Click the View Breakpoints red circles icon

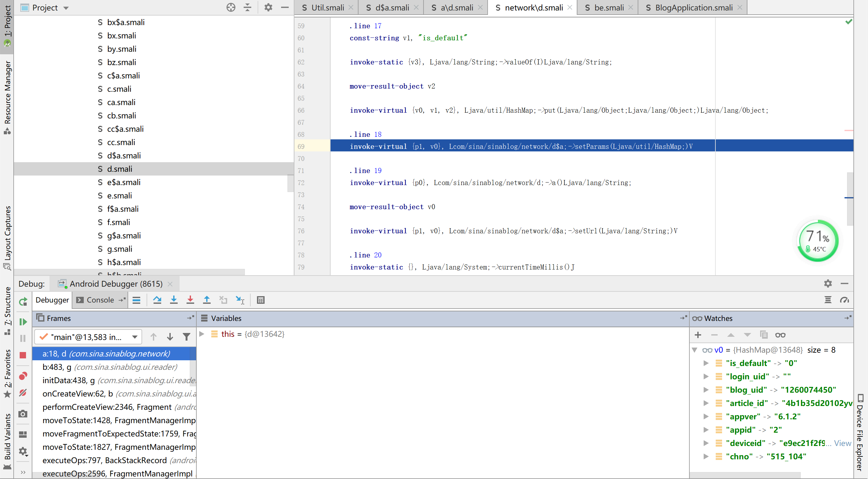pyautogui.click(x=23, y=376)
